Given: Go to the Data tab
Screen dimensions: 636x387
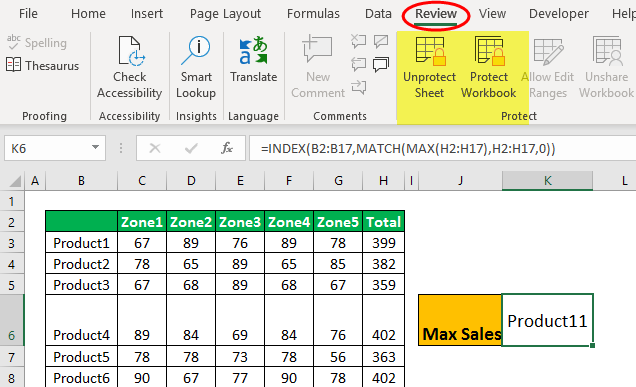Looking at the screenshot, I should (x=378, y=14).
